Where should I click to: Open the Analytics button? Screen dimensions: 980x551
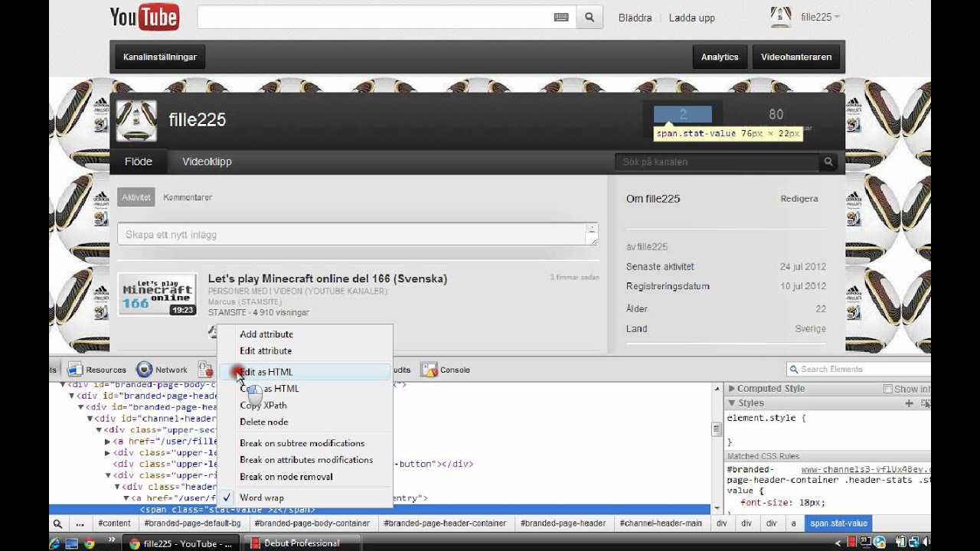click(720, 57)
